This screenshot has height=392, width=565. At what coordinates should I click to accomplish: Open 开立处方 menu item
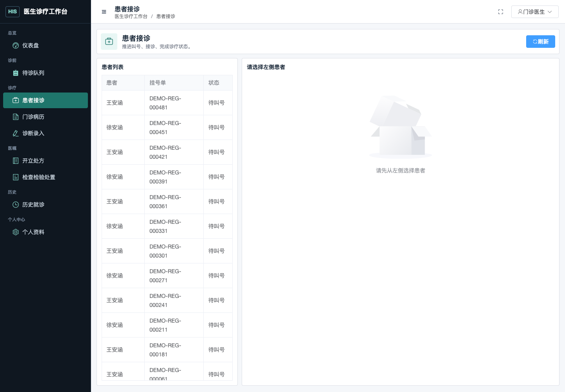46,161
